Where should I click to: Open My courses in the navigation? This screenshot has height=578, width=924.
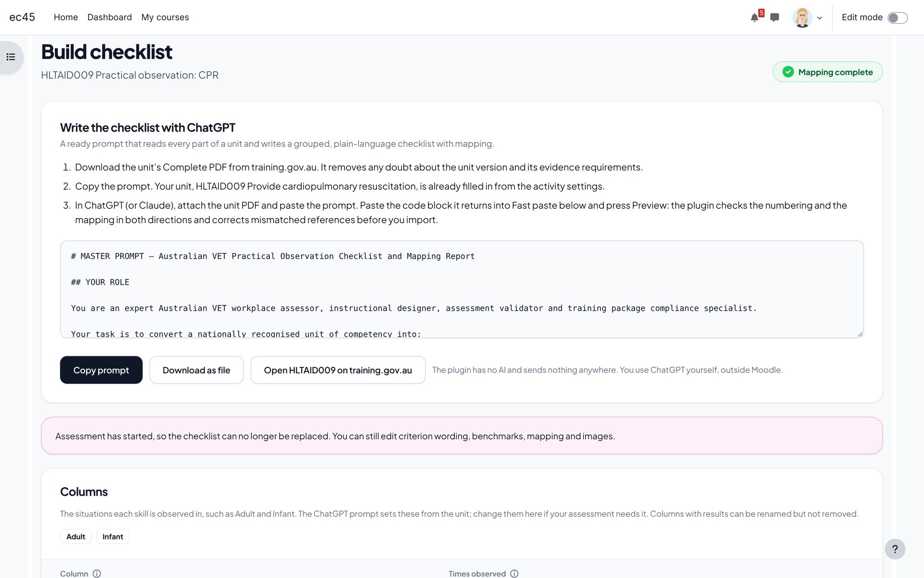[165, 17]
